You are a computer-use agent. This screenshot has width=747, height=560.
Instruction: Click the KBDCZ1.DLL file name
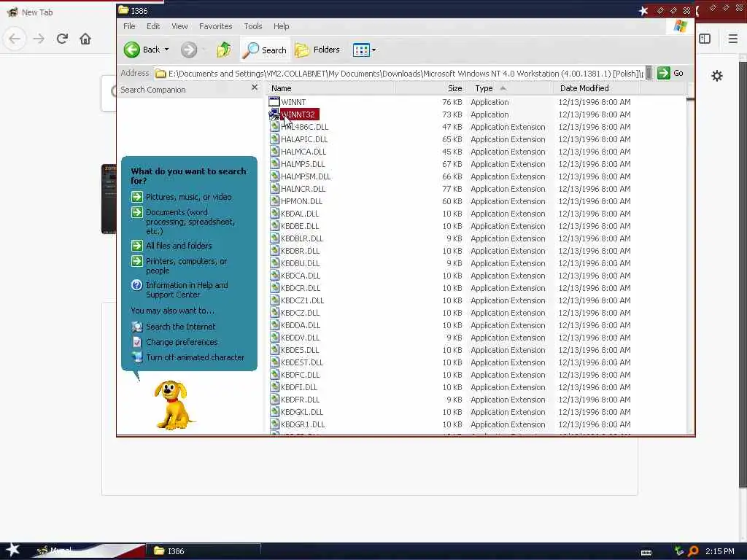coord(302,300)
